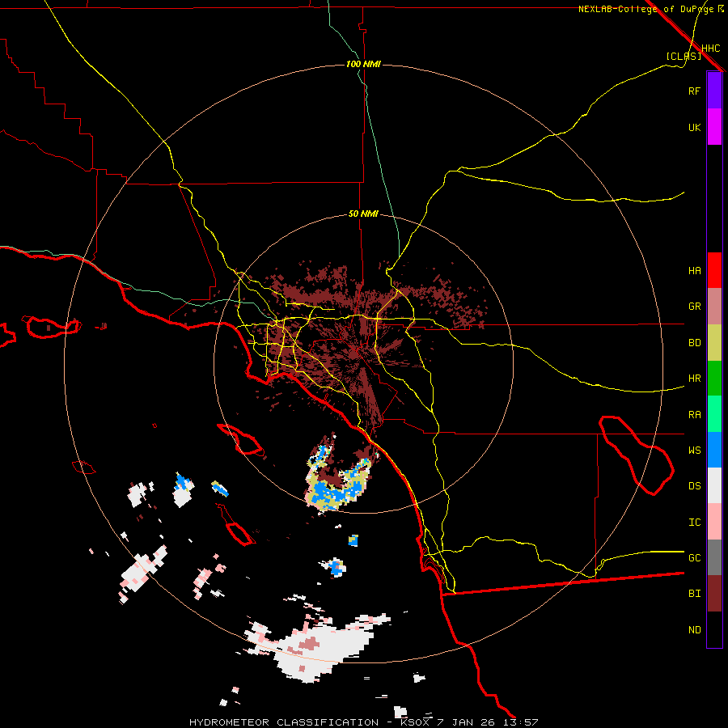Click the RA legend label
Viewport: 728px width, 728px height.
pos(694,414)
